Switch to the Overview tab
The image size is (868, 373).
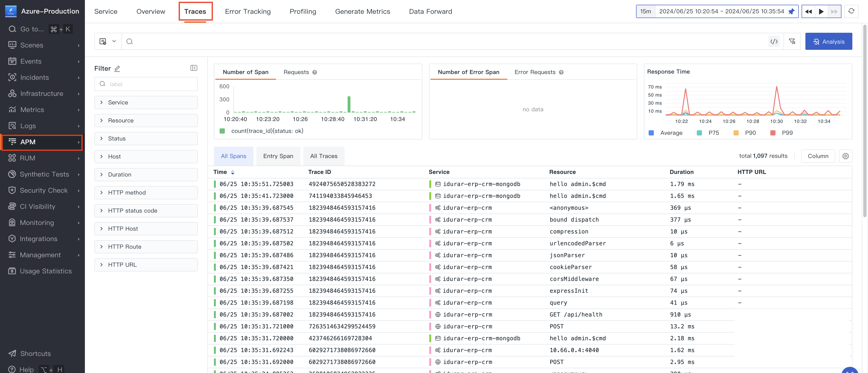151,11
